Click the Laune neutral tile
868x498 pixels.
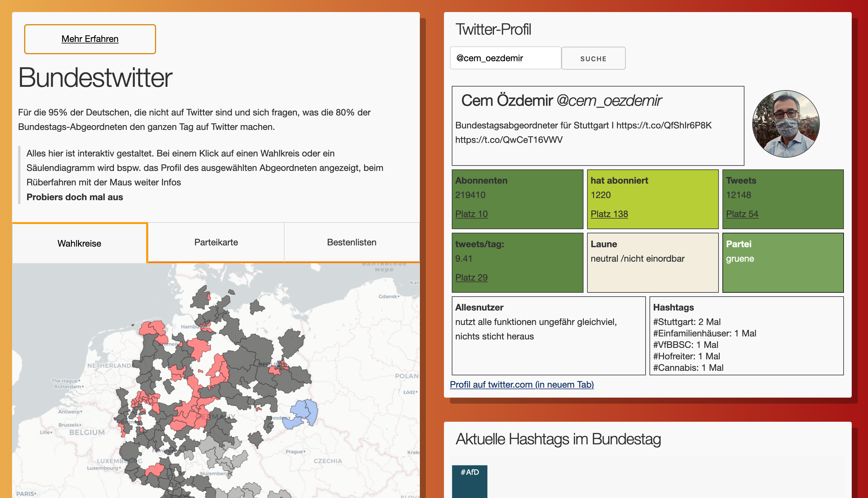[x=652, y=262]
